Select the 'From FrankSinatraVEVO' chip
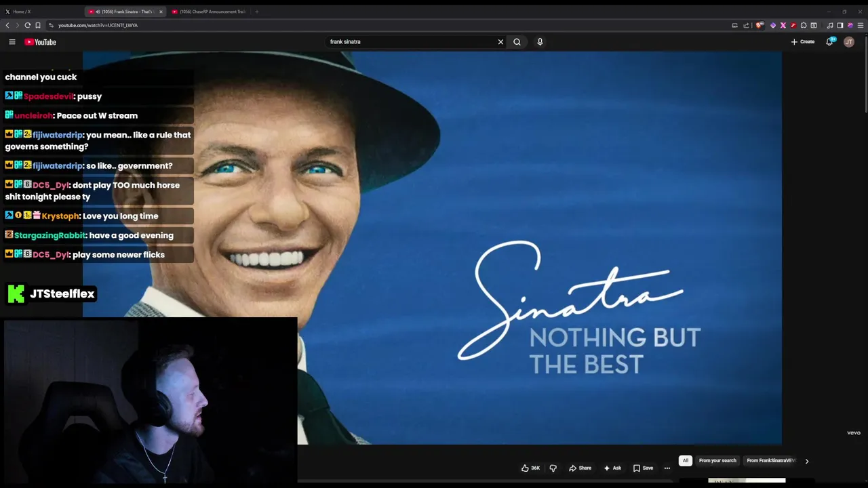 770,461
